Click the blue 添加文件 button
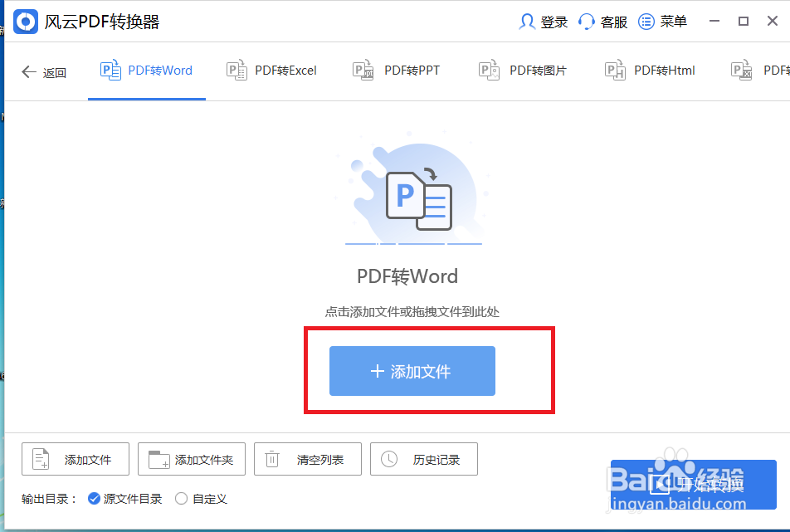The width and height of the screenshot is (790, 532). (412, 371)
